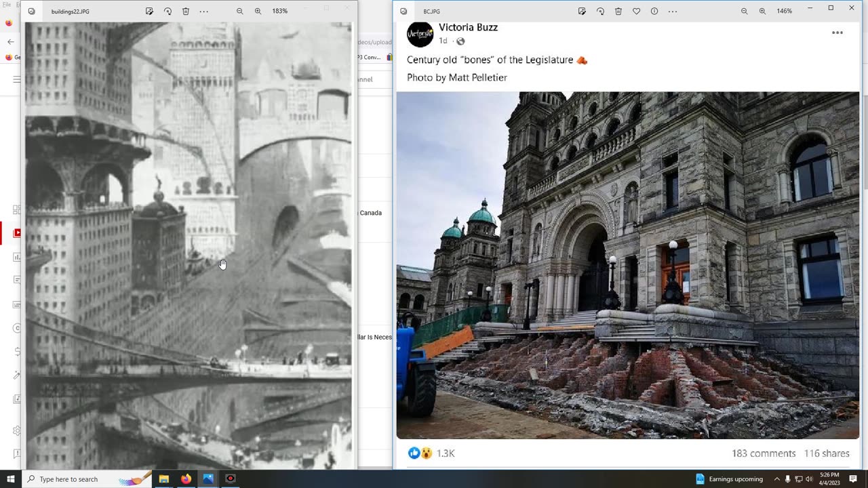868x488 pixels.
Task: Open the See more menu in BC.JPG window
Action: click(x=673, y=12)
